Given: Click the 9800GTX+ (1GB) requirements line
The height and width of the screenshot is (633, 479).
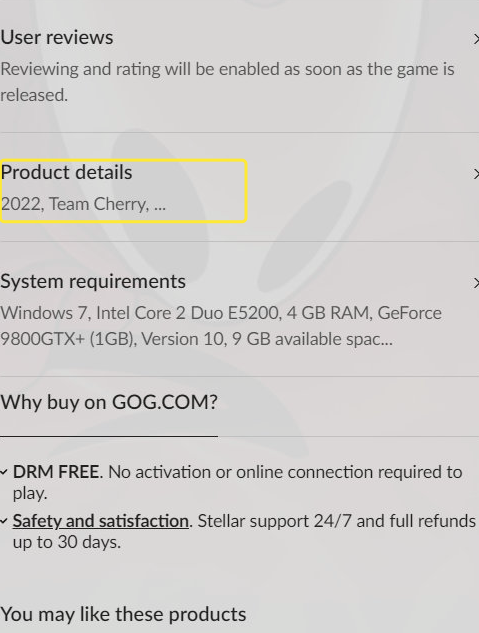Looking at the screenshot, I should pos(196,339).
